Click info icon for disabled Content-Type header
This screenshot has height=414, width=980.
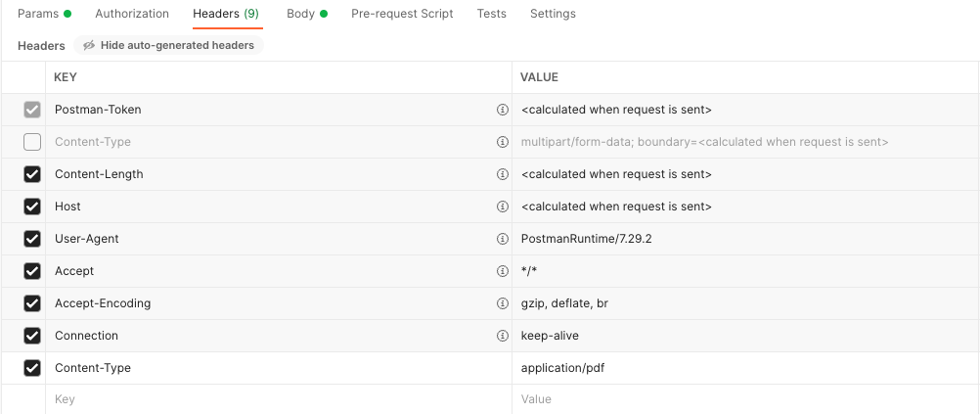coord(503,142)
